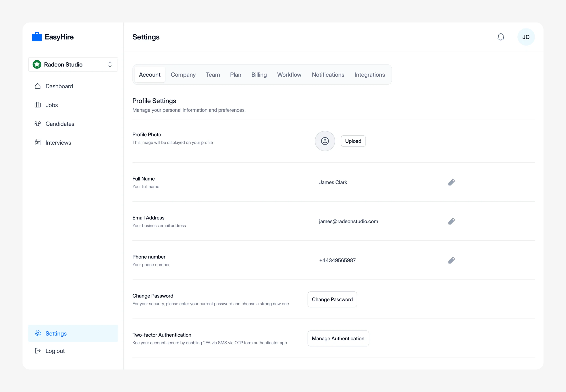Click the phone value +44349565987
The width and height of the screenshot is (566, 392).
(337, 260)
